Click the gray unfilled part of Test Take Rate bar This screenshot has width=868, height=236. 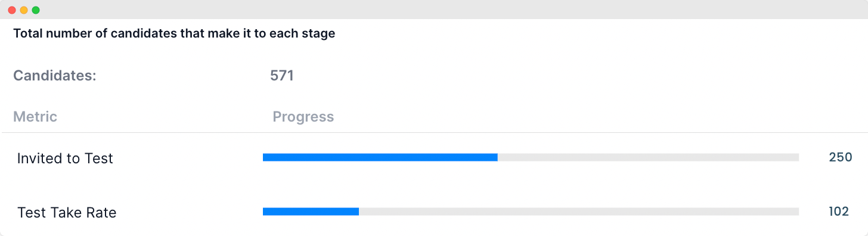click(x=579, y=212)
